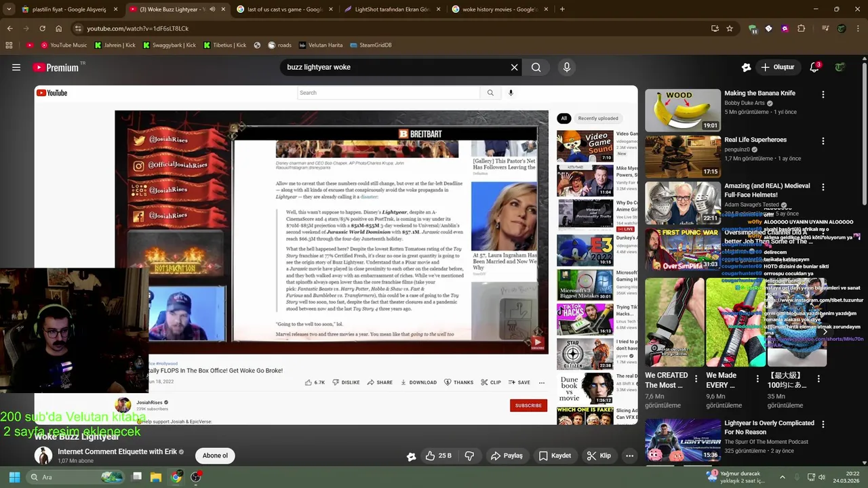The image size is (868, 488).
Task: Open the browser apps grid icon
Action: coord(9,45)
